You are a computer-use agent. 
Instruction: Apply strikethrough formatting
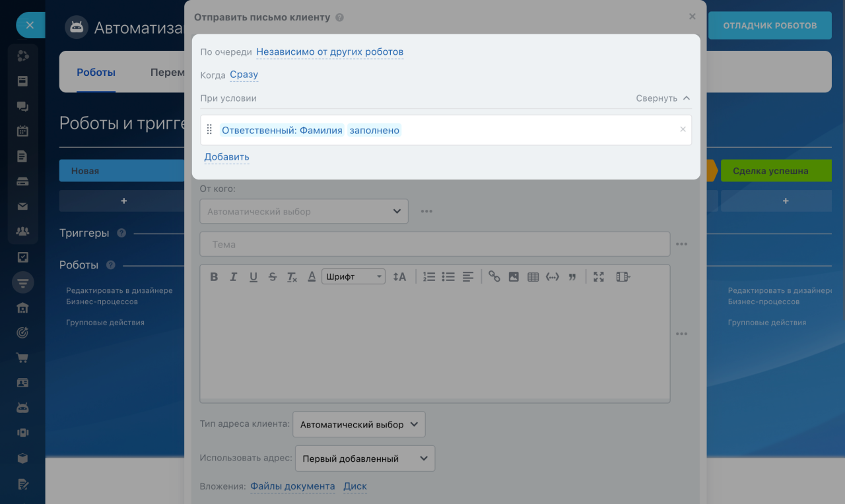[273, 277]
